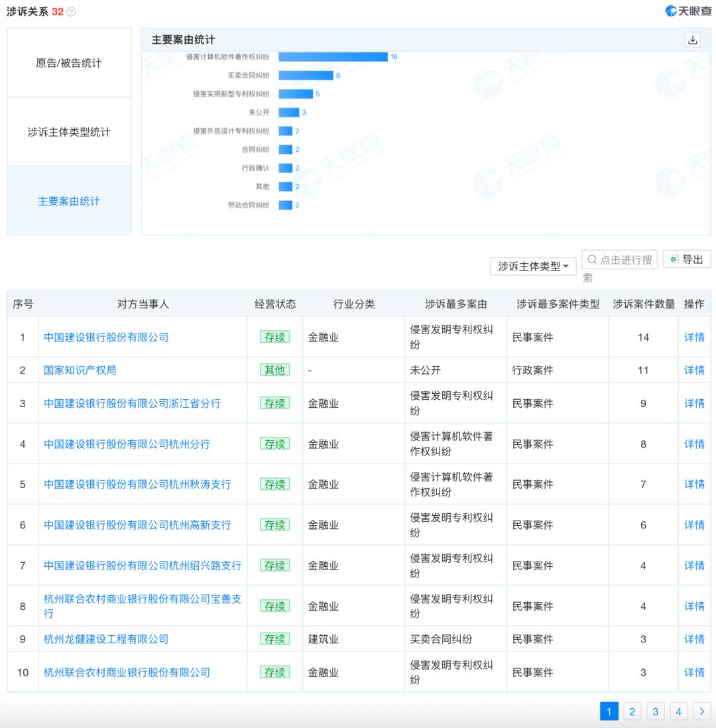
Task: Click the help question mark beside 涉诉关系
Action: tap(71, 12)
